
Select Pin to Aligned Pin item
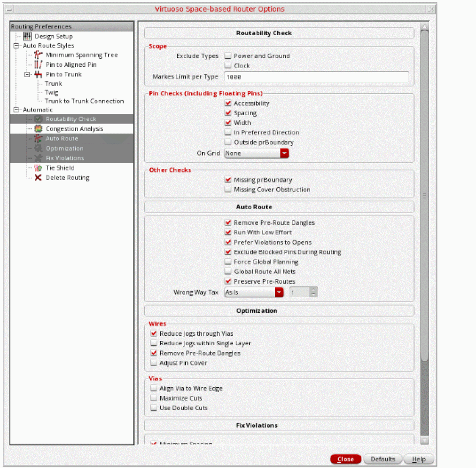point(71,65)
